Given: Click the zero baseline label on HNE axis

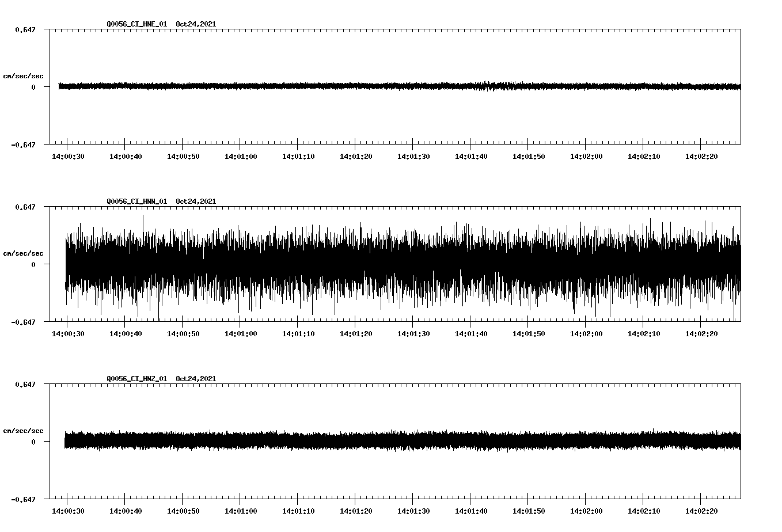Looking at the screenshot, I should point(33,87).
